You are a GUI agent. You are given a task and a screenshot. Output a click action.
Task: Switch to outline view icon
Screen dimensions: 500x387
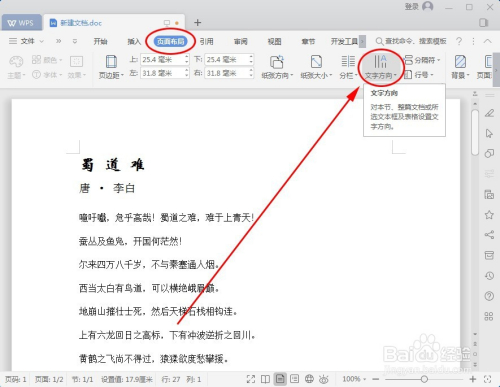tap(295, 379)
